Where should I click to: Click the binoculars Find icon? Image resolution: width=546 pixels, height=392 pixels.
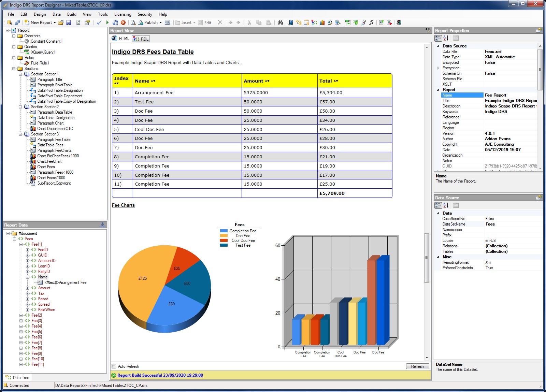point(280,23)
